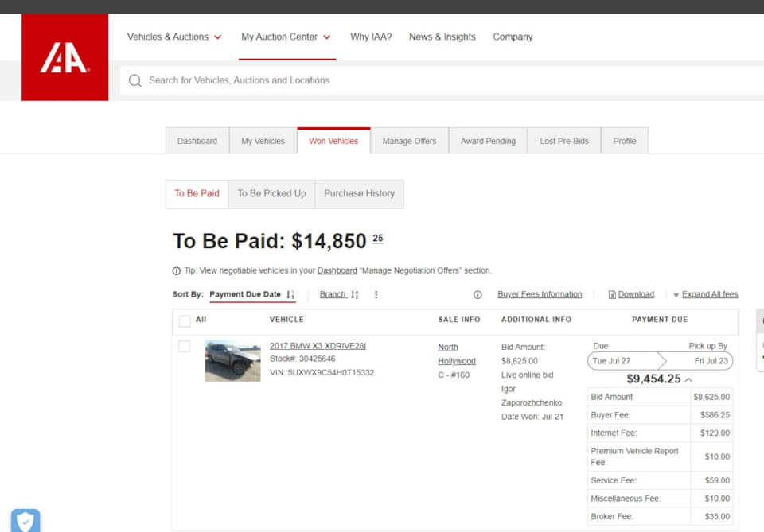Open Buyer Fees Information link
The height and width of the screenshot is (532, 764).
click(540, 294)
